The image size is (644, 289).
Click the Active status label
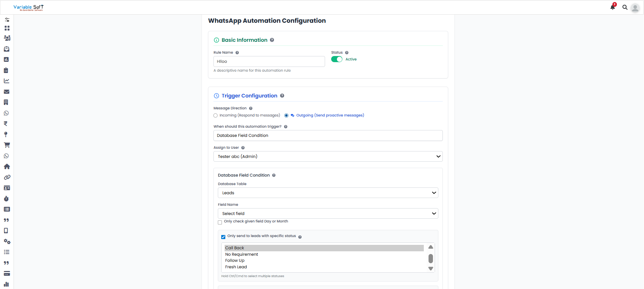click(x=351, y=59)
